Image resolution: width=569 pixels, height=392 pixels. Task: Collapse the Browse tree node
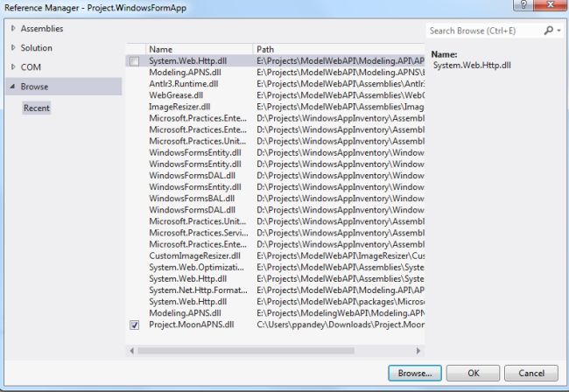coord(13,87)
